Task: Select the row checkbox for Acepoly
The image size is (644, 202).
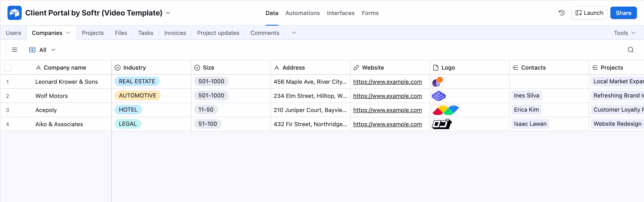Action: pos(8,110)
